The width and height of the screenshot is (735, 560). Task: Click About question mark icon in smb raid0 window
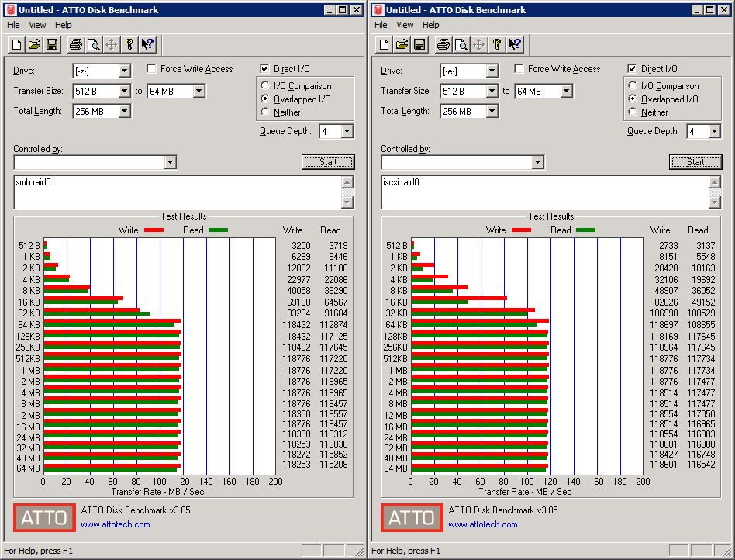(x=129, y=44)
